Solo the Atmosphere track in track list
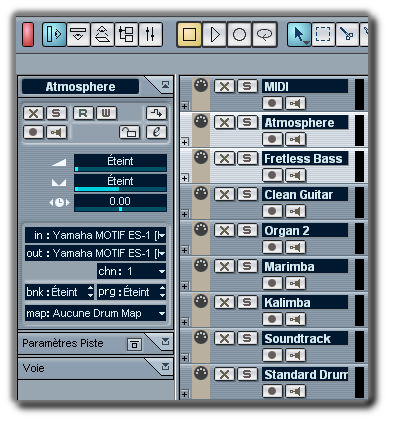This screenshot has height=426, width=394. pyautogui.click(x=247, y=122)
